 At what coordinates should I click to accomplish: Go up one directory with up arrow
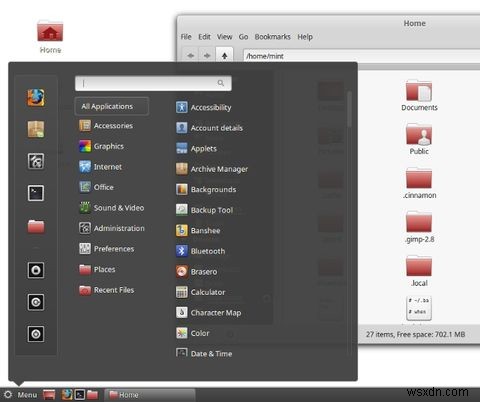coord(224,56)
